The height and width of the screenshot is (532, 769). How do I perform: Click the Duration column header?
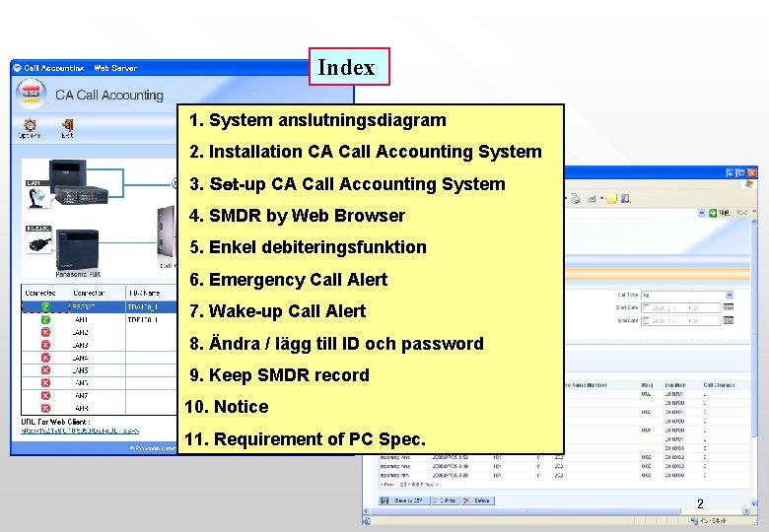pos(675,385)
